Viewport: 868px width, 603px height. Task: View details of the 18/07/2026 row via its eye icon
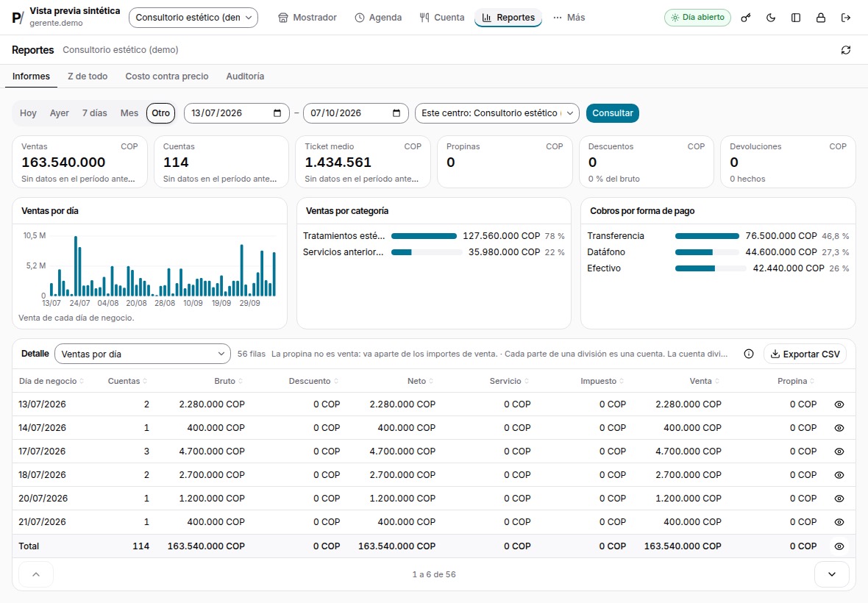tap(839, 475)
